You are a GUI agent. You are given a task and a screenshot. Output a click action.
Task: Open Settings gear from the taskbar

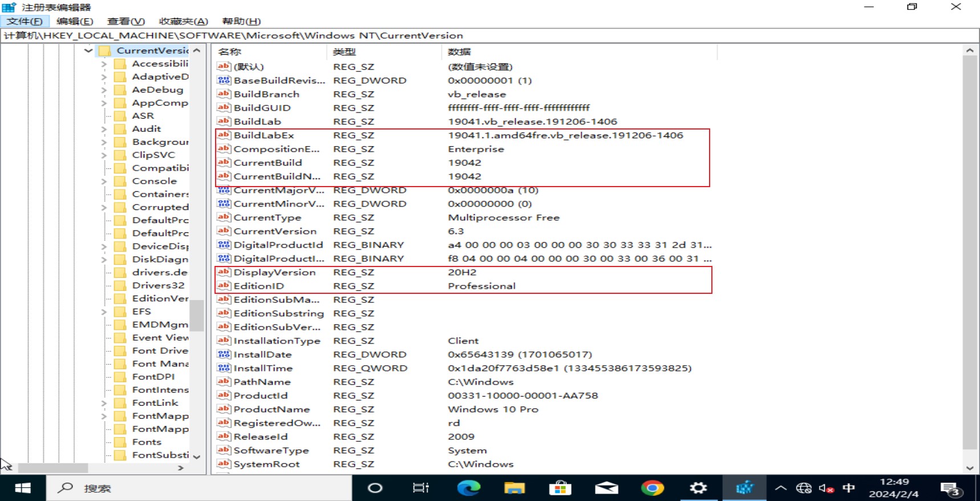tap(698, 488)
